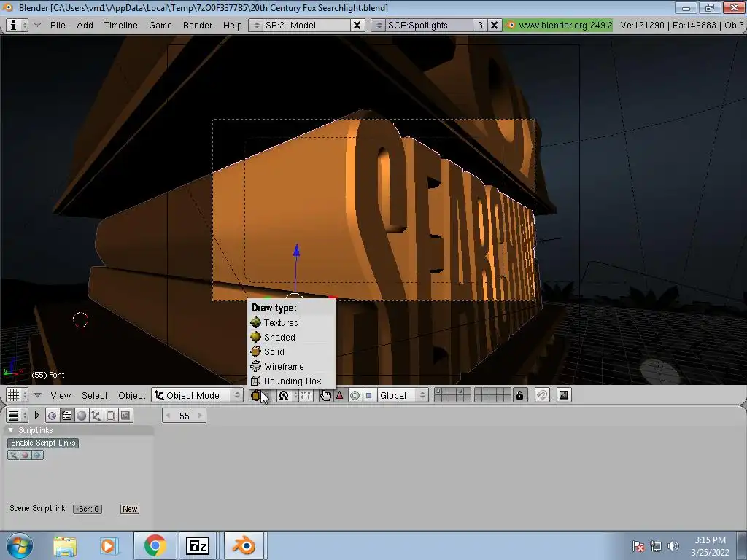This screenshot has height=560, width=747.
Task: Click the scene user count 3
Action: click(x=480, y=26)
